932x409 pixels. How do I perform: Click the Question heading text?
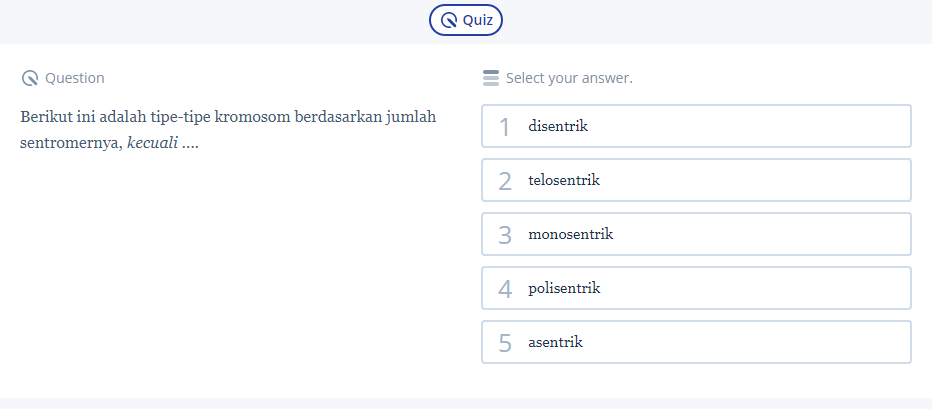pos(75,78)
